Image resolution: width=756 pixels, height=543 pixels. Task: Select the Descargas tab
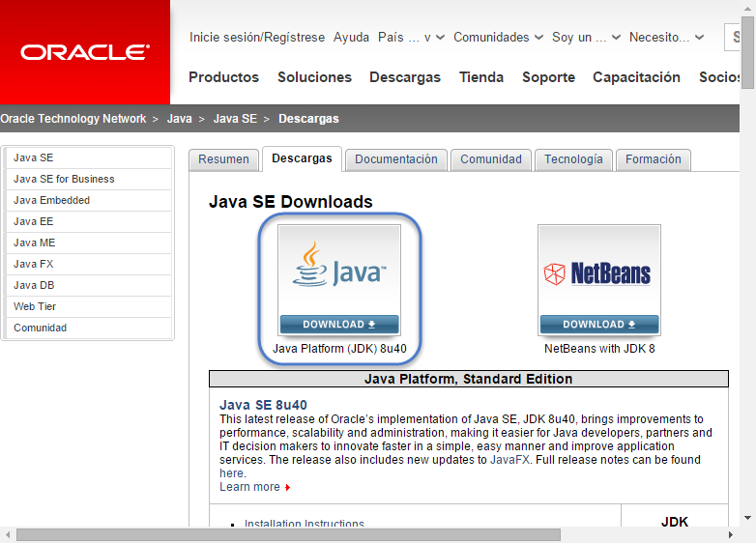[302, 158]
